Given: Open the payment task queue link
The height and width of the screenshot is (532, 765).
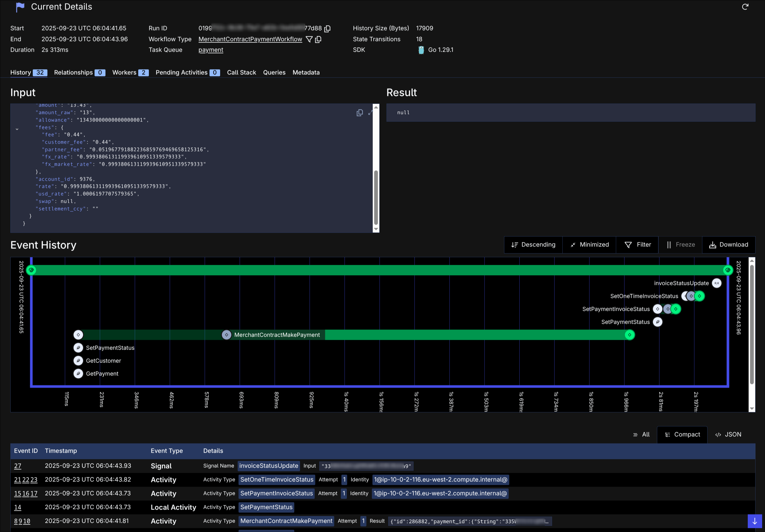Looking at the screenshot, I should pyautogui.click(x=211, y=50).
